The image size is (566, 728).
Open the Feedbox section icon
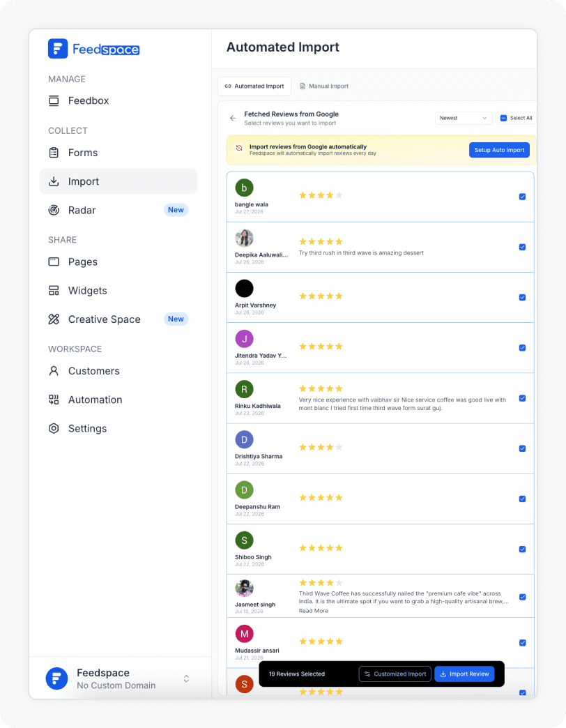(54, 100)
